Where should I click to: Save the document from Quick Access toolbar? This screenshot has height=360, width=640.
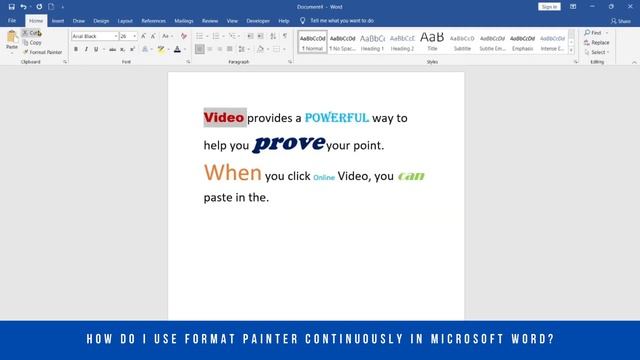coord(11,7)
